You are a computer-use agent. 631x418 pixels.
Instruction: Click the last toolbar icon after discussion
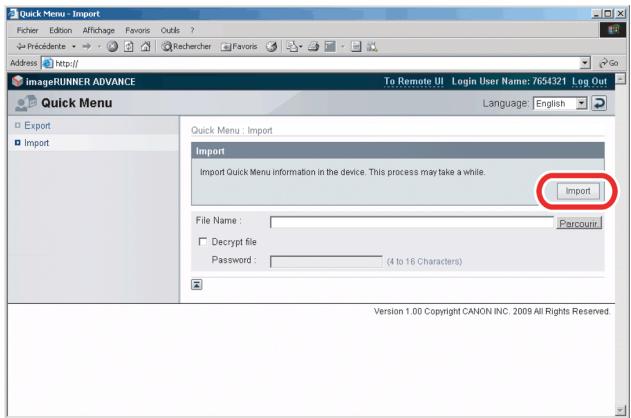coord(372,47)
